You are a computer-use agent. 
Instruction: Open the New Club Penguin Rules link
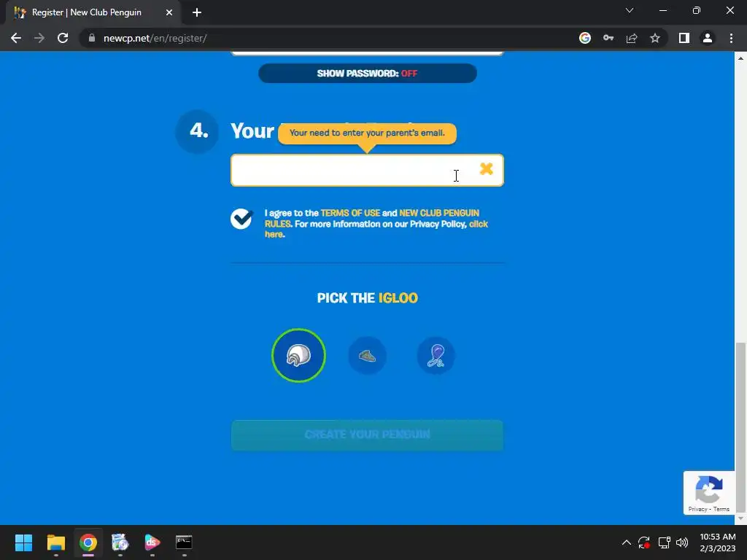372,219
